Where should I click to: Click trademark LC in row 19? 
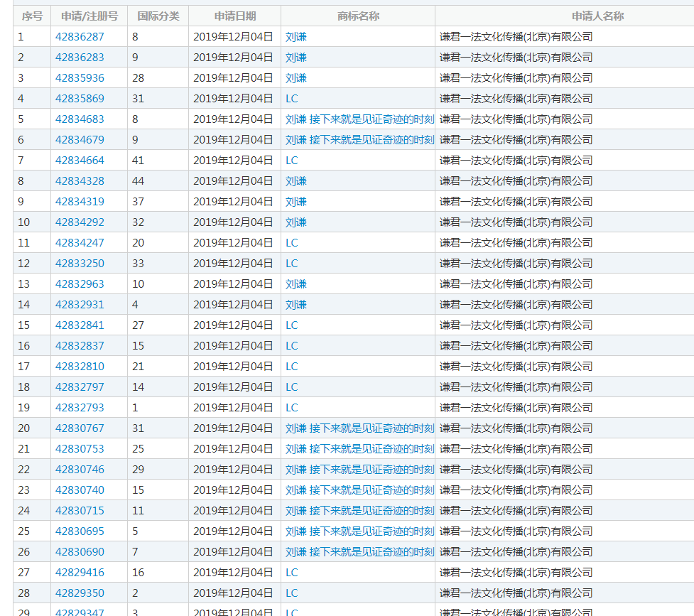pyautogui.click(x=292, y=407)
